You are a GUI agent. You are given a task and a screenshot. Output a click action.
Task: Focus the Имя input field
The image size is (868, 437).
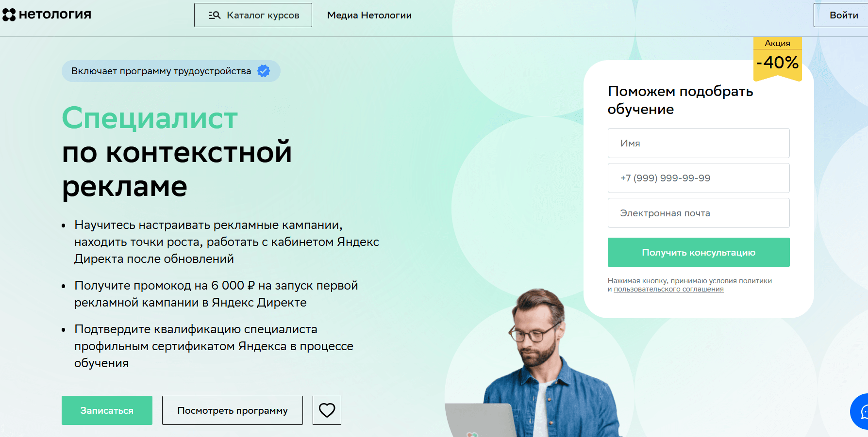(699, 143)
